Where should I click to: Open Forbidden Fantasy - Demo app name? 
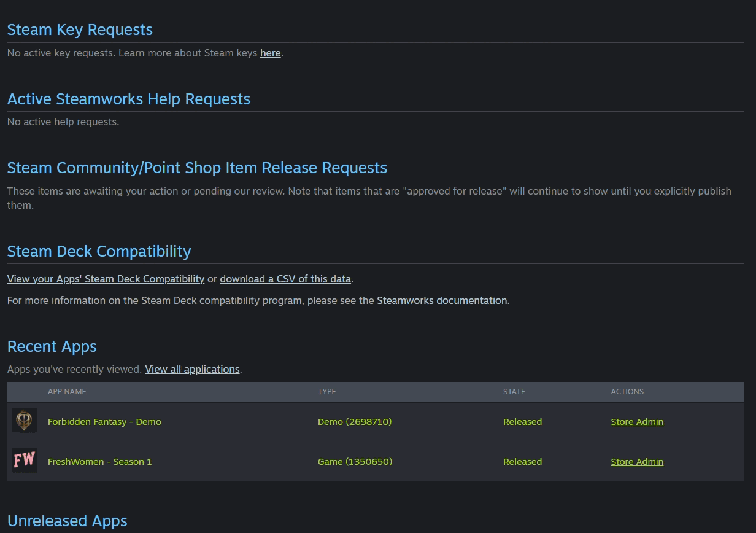click(104, 422)
